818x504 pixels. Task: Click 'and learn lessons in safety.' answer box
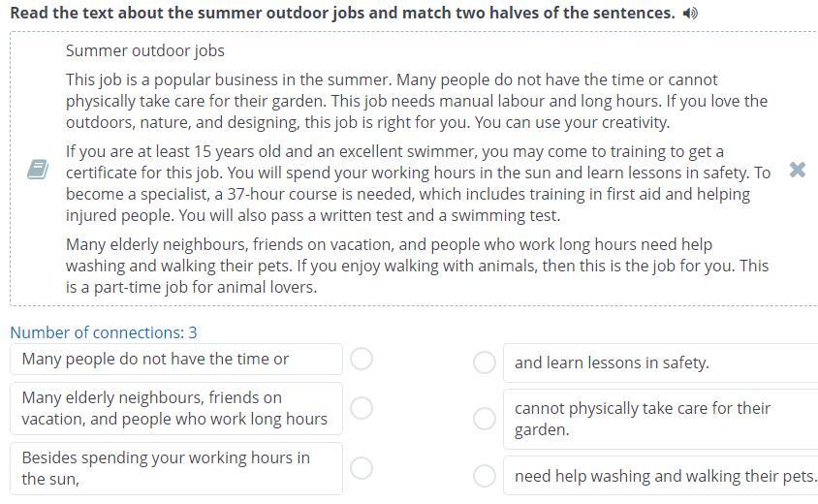pyautogui.click(x=660, y=362)
